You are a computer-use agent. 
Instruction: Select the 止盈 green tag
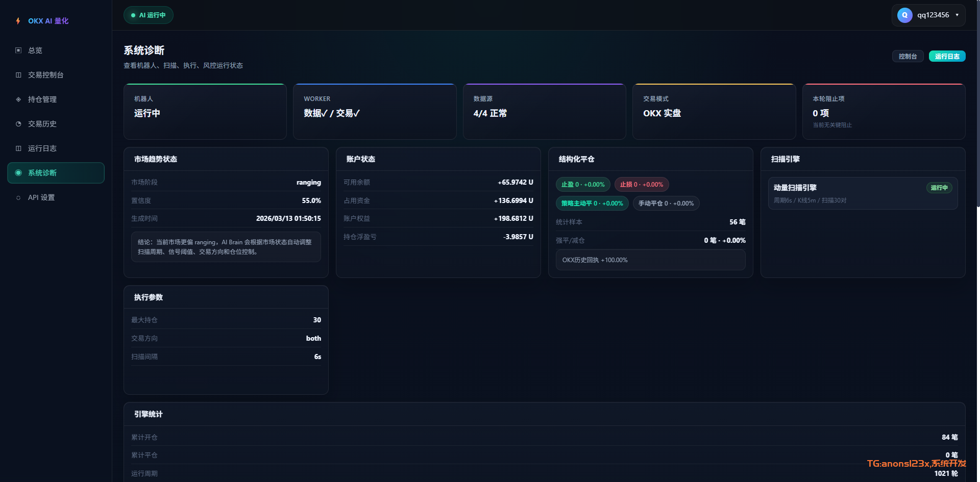click(x=582, y=185)
